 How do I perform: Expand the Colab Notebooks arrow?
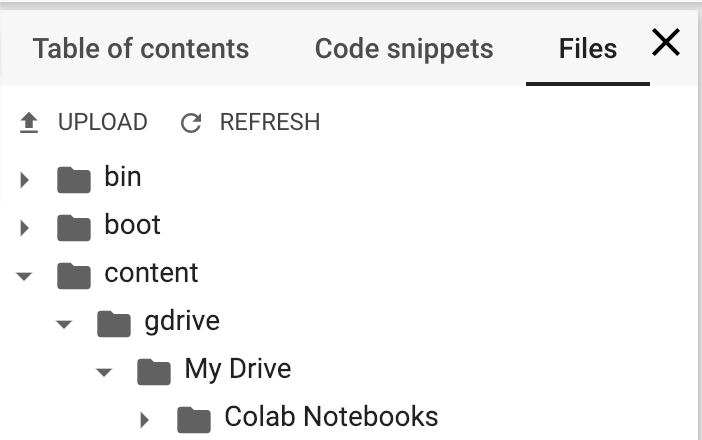coord(144,420)
